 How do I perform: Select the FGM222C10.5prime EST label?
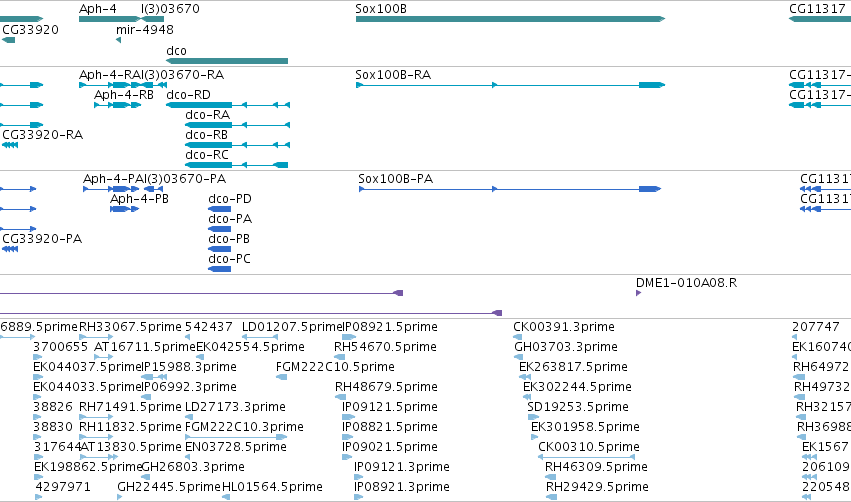pos(335,367)
